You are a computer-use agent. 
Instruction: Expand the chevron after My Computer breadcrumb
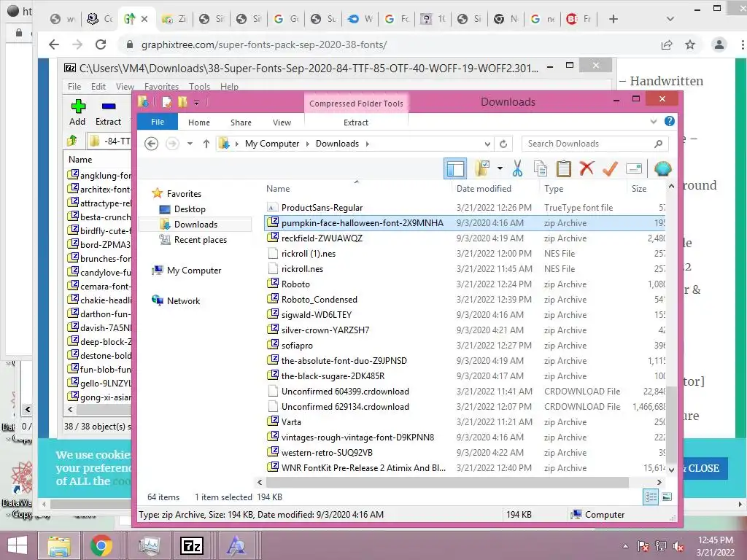[x=307, y=144]
